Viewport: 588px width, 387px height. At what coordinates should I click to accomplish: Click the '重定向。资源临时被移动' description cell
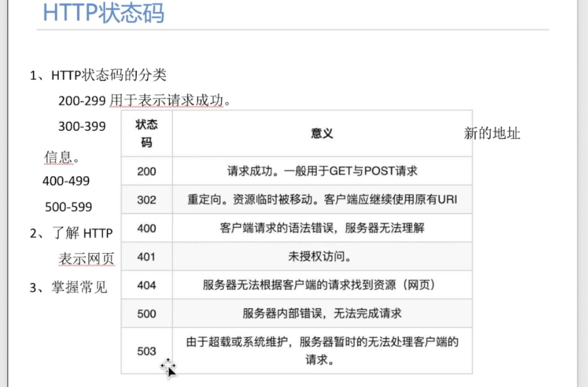click(x=322, y=199)
